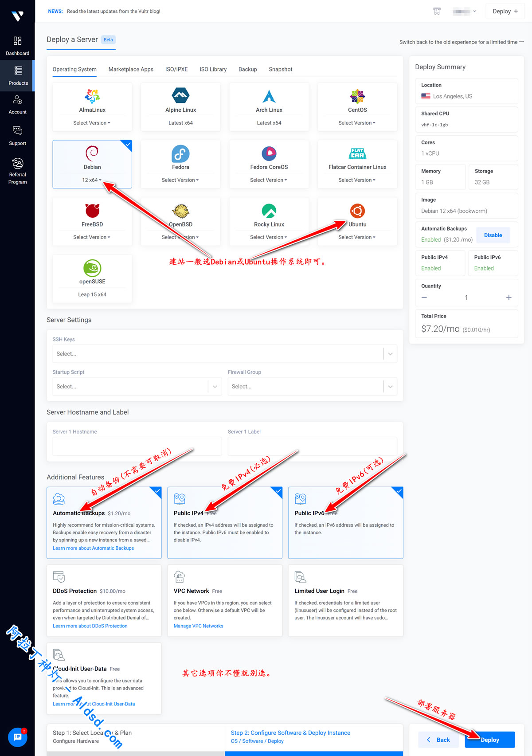This screenshot has width=532, height=756.
Task: Select Ubuntu operating system icon
Action: 357,211
